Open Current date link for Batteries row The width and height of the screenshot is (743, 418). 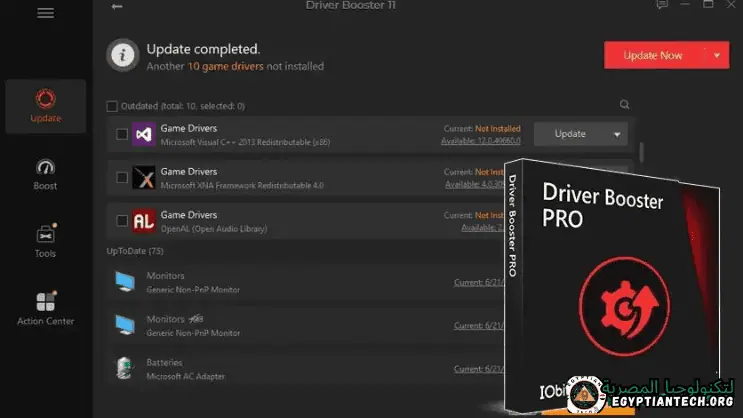479,369
